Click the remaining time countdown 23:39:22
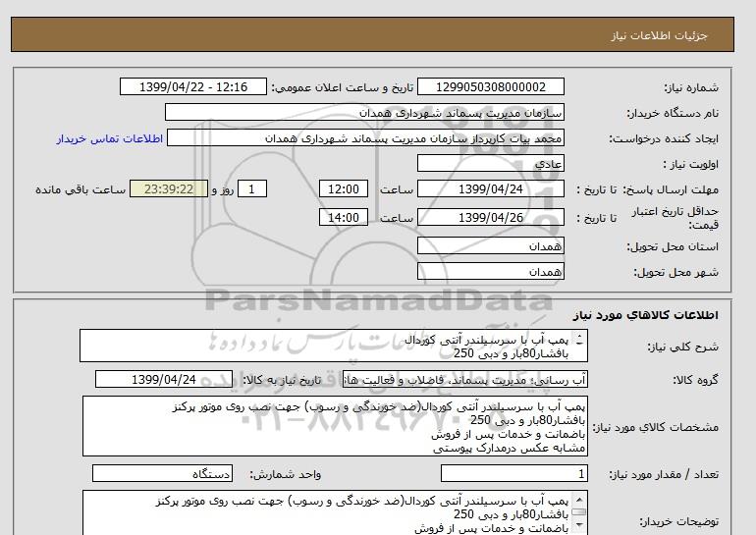The width and height of the screenshot is (756, 535). (x=169, y=188)
